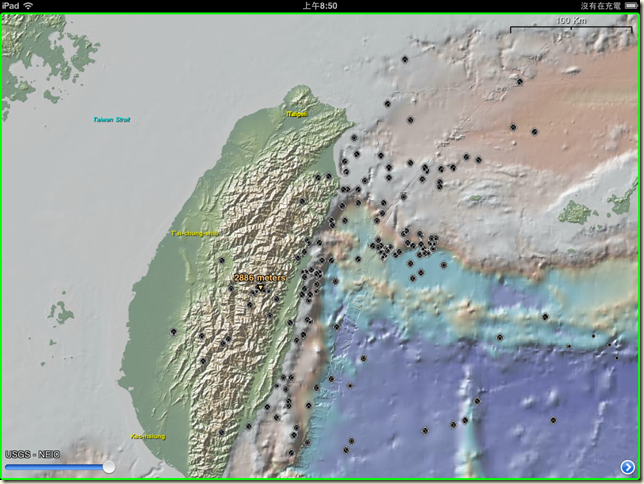Screen dimensions: 644x484
Task: Select the Taipei city label
Action: (297, 114)
